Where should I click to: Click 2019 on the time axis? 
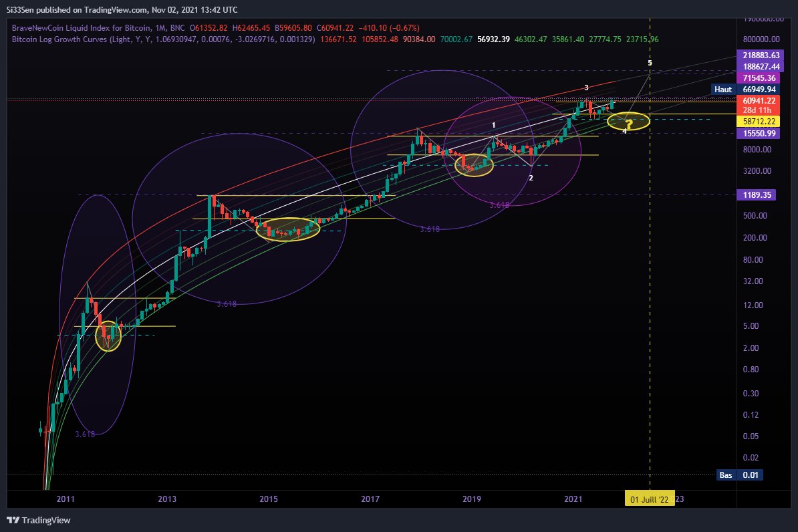click(472, 499)
